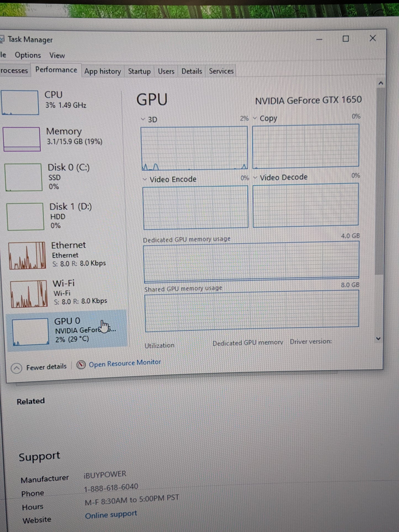Switch to the Performance tab
The width and height of the screenshot is (399, 532).
(x=56, y=70)
